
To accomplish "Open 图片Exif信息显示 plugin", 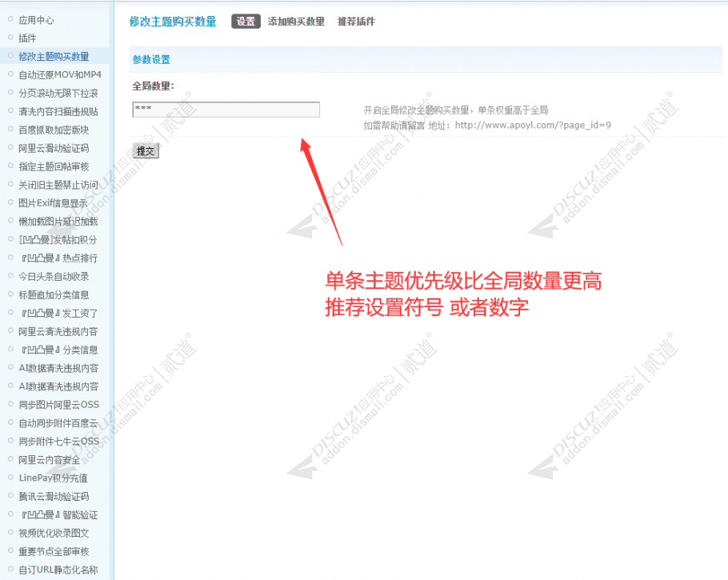I will pyautogui.click(x=53, y=203).
